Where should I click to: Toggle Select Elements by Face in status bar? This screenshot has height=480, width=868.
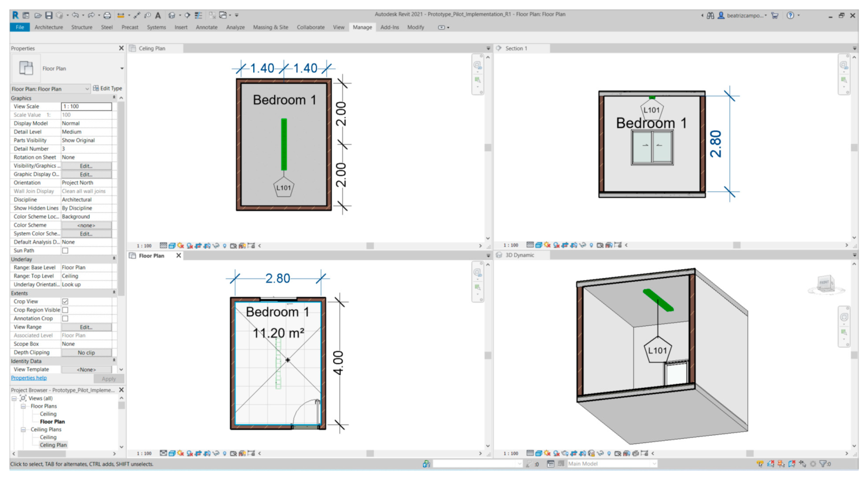pos(792,464)
